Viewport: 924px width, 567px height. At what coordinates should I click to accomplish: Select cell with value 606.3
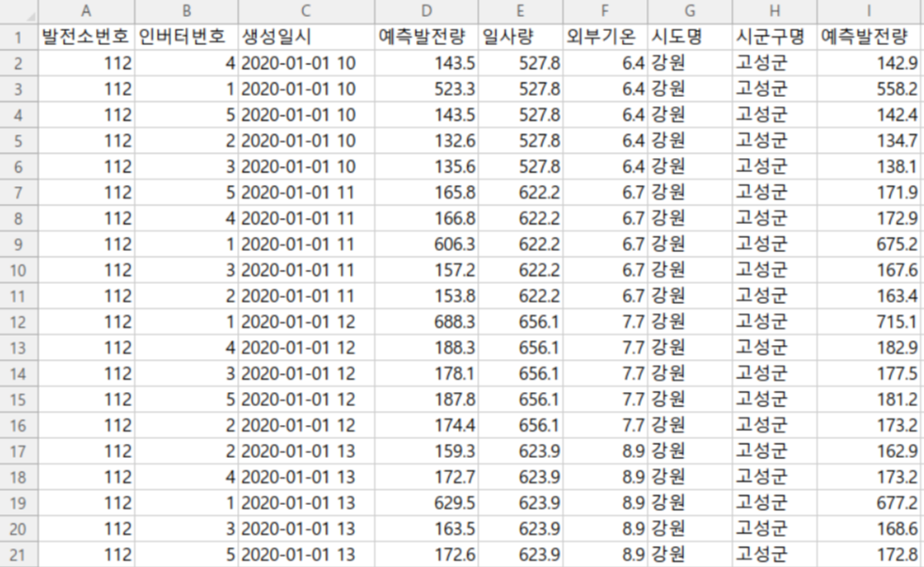pos(426,244)
